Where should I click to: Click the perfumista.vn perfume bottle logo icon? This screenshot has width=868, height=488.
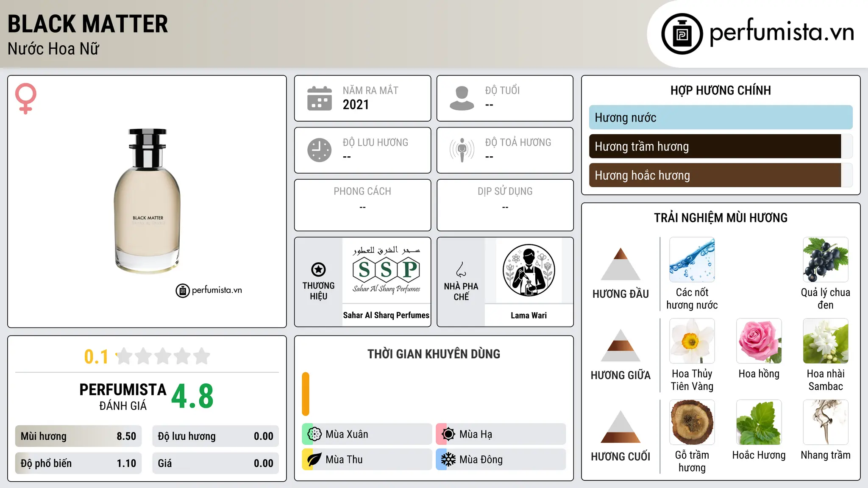click(x=682, y=34)
